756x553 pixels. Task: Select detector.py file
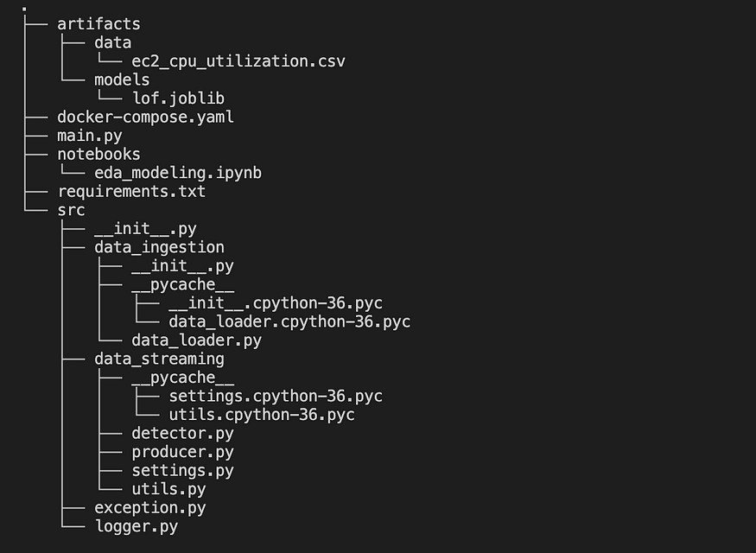[x=182, y=433]
